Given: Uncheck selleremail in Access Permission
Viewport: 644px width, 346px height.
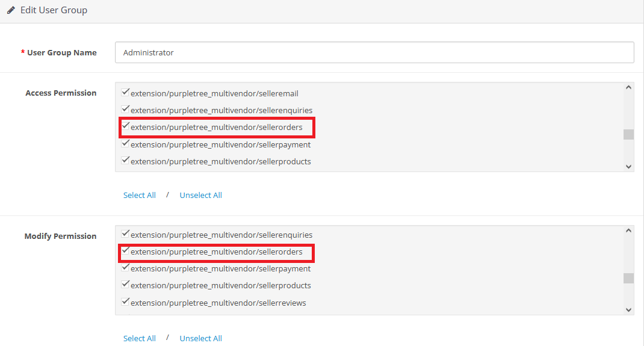Looking at the screenshot, I should tap(125, 92).
